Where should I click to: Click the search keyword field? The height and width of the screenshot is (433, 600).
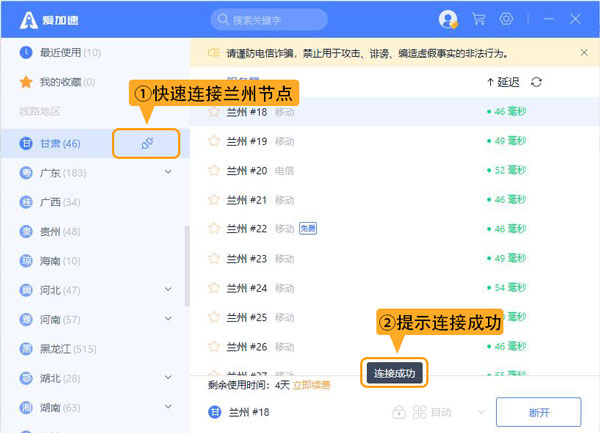269,20
